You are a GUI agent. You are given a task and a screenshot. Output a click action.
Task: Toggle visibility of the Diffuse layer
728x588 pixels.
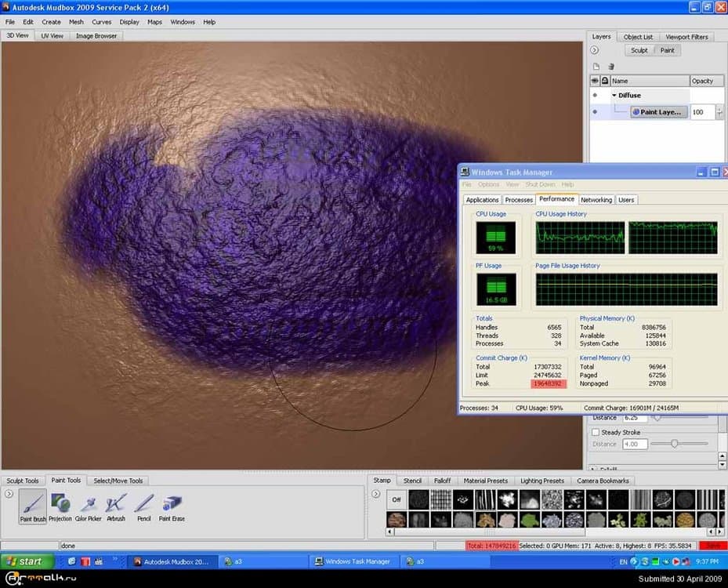coord(594,95)
